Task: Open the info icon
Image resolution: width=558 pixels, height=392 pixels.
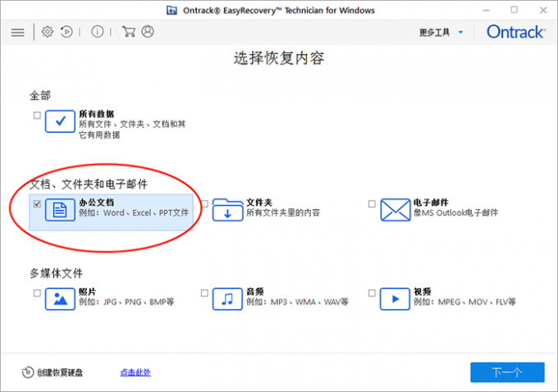Action: (97, 32)
